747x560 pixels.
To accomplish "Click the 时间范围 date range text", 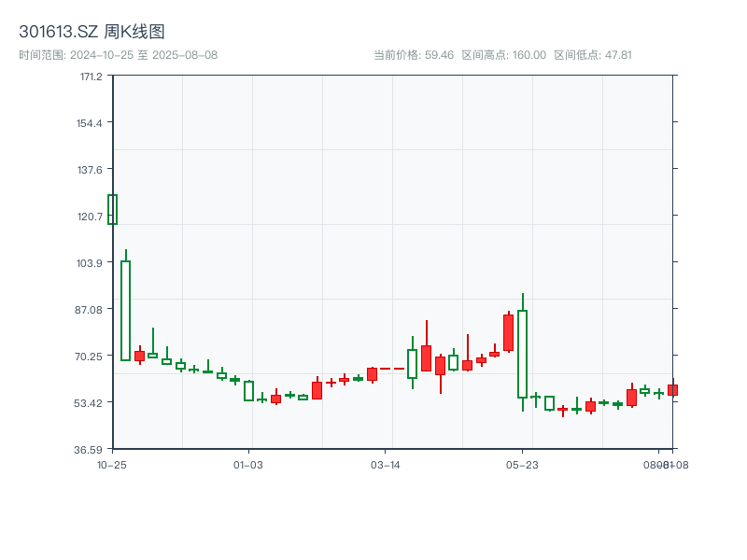I will click(x=118, y=55).
